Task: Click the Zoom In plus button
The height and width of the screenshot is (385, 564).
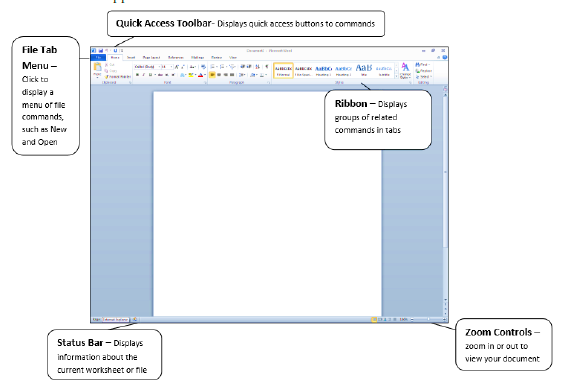Action: [445, 319]
